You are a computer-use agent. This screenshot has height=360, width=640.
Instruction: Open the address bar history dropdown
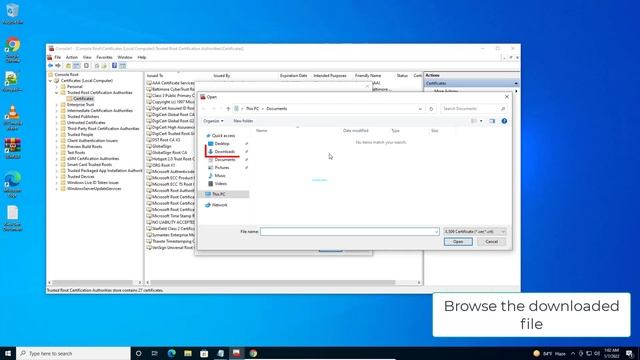coord(420,109)
